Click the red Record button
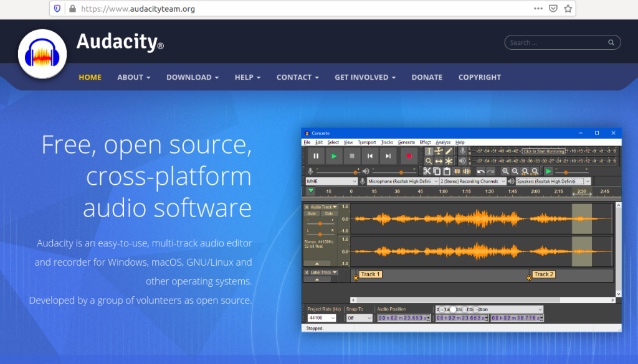 coord(409,156)
